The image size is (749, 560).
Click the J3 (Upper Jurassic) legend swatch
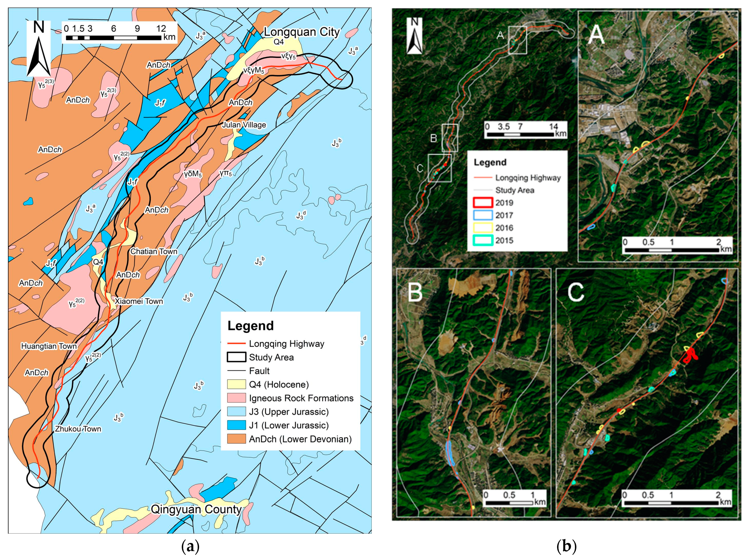(x=236, y=411)
